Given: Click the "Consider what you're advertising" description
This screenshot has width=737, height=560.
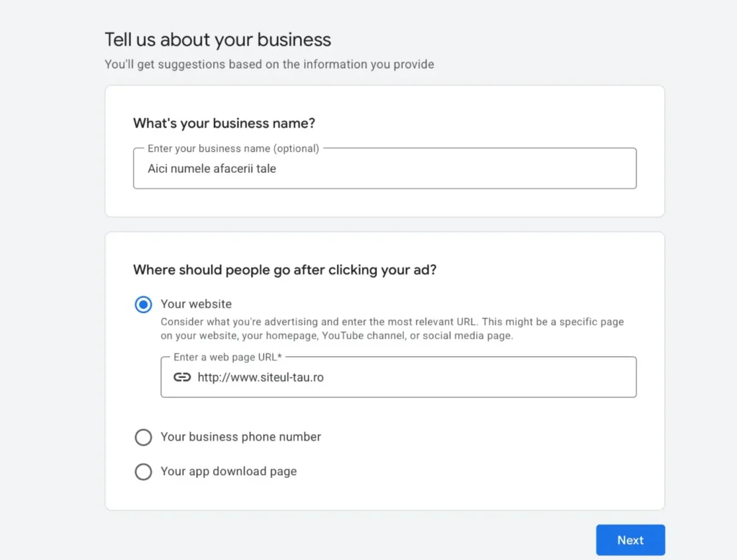Looking at the screenshot, I should pyautogui.click(x=392, y=329).
